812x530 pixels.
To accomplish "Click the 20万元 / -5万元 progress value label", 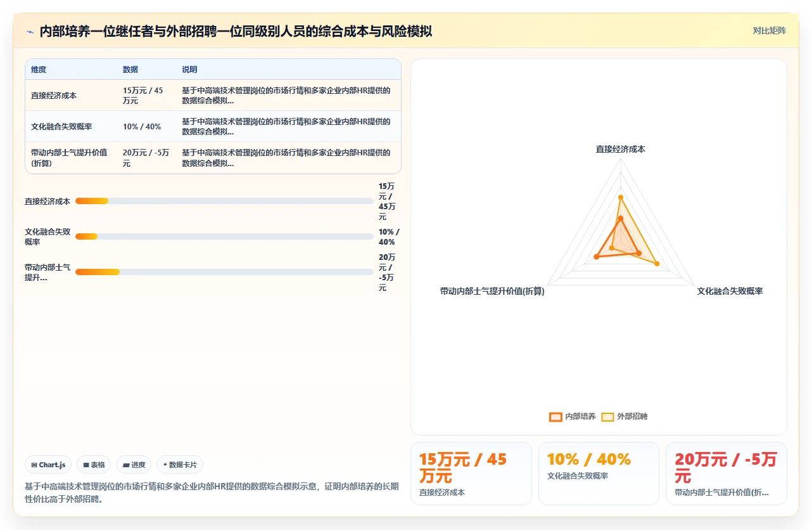I will pos(387,273).
